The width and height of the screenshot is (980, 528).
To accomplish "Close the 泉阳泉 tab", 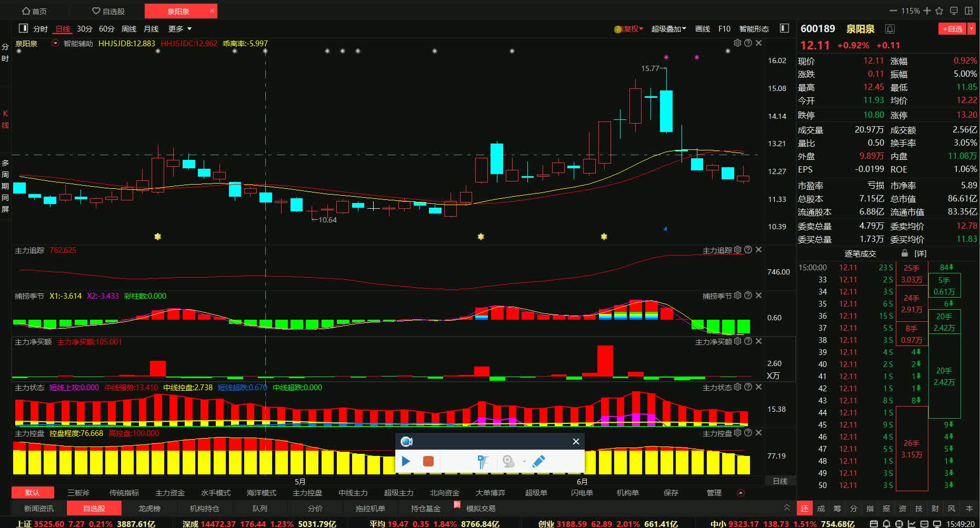I will (212, 11).
